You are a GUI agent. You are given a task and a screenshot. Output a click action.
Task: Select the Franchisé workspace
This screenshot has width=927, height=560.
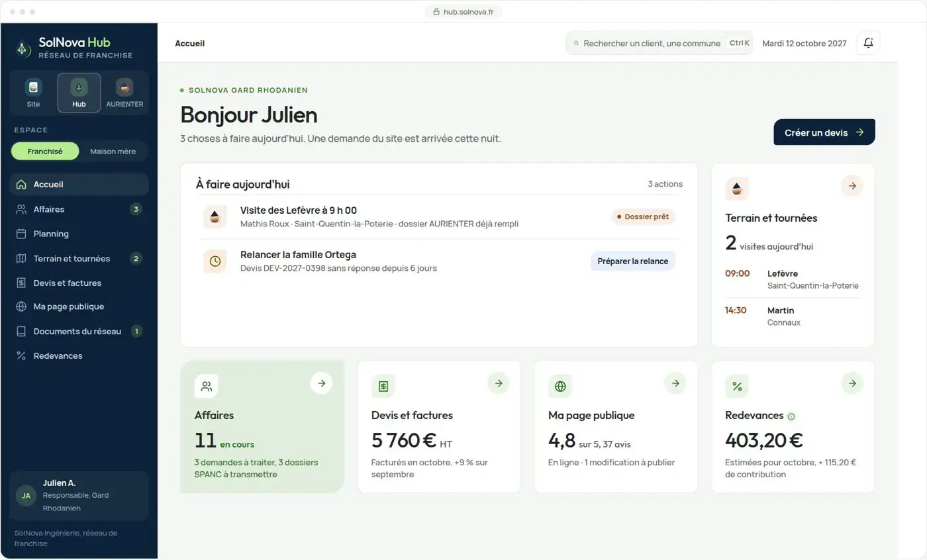tap(45, 151)
